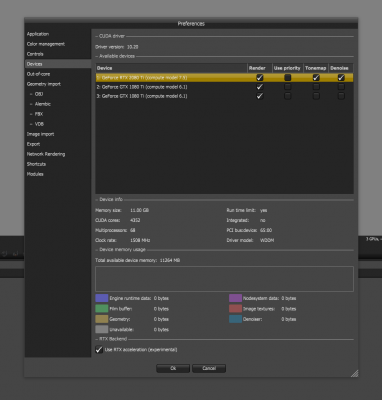Select the VDB import sub-item
The image size is (382, 400).
coord(39,124)
